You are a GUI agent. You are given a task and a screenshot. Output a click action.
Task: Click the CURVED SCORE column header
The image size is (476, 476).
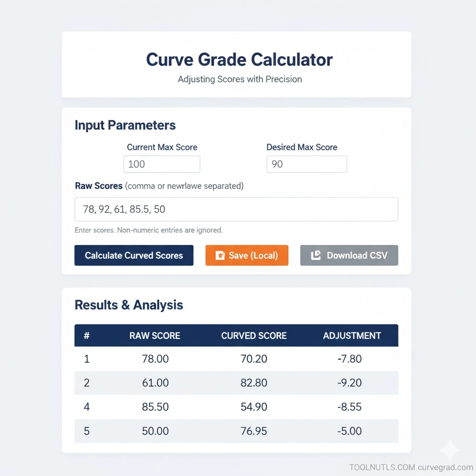(254, 336)
